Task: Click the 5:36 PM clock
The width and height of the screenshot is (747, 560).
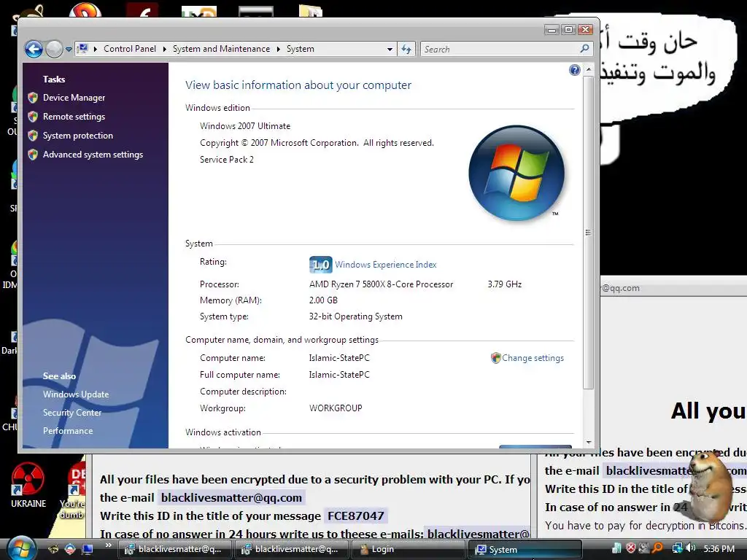Action: pyautogui.click(x=719, y=549)
